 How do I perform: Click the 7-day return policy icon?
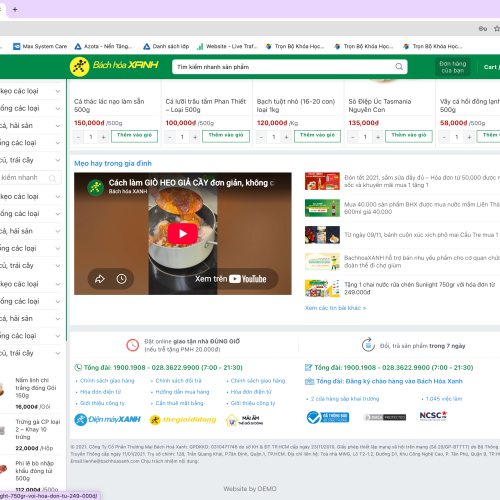pyautogui.click(x=368, y=345)
